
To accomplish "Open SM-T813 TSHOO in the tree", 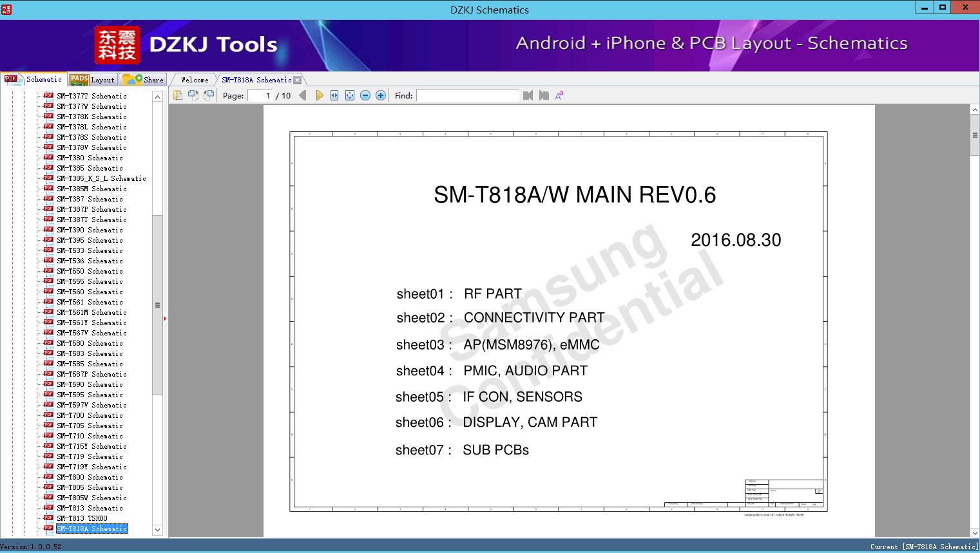I will coord(82,518).
